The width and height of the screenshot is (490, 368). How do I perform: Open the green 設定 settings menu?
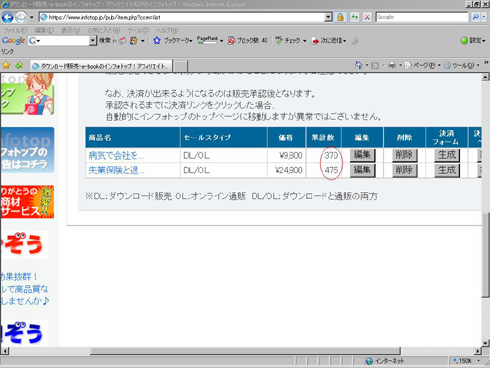click(x=473, y=40)
